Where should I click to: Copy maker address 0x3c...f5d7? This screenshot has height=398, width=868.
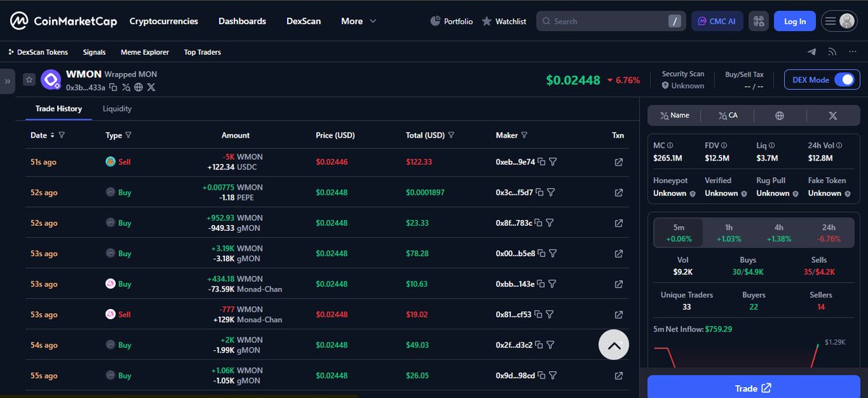[539, 192]
